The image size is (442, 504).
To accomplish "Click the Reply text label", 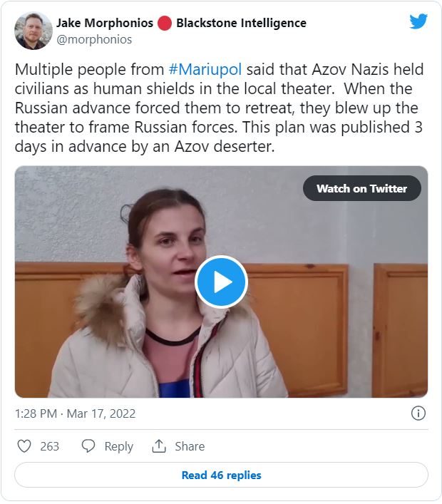I will pyautogui.click(x=118, y=446).
